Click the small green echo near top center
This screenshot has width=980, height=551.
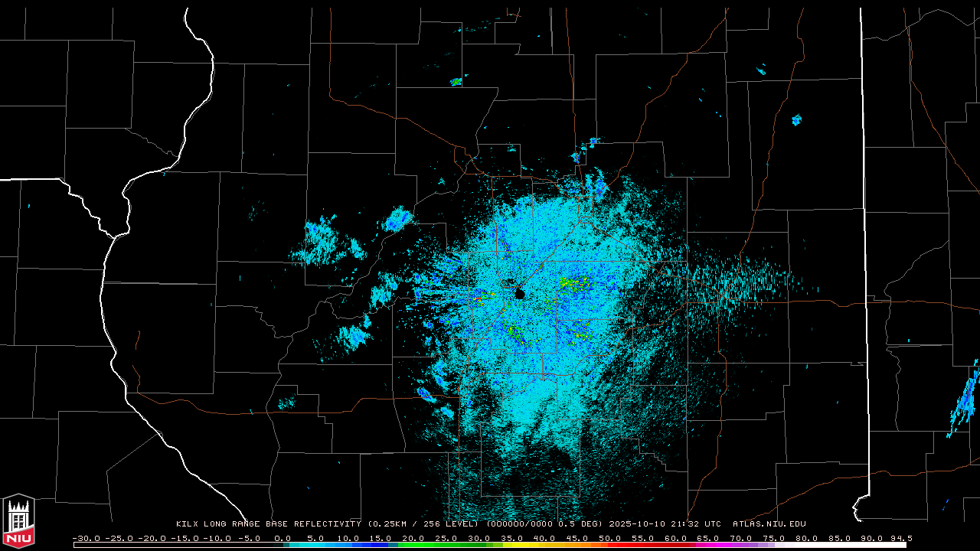(x=456, y=81)
